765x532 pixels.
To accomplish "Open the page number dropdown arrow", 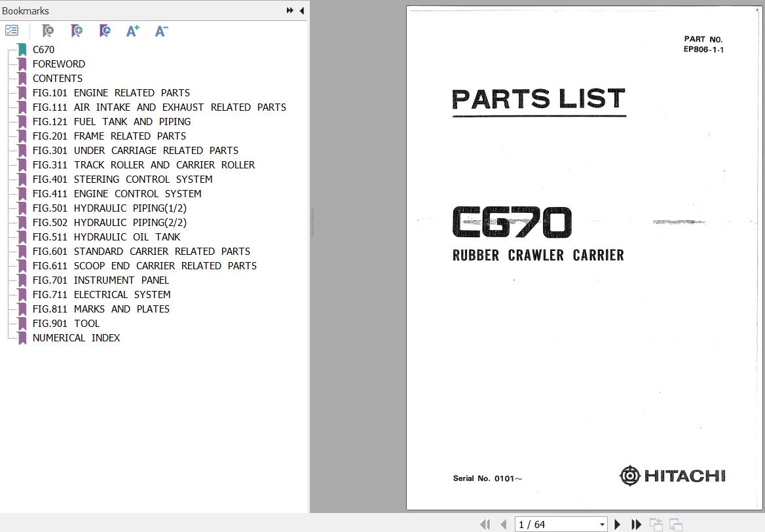I will tap(602, 525).
